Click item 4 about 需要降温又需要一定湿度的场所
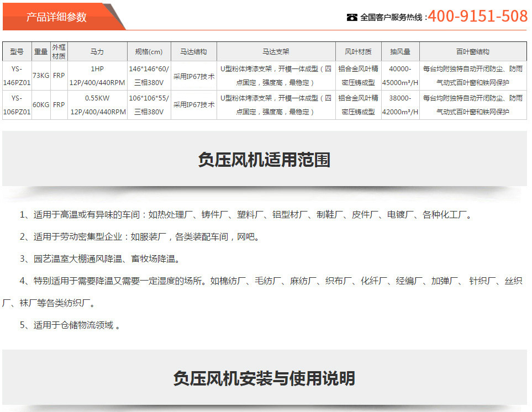 coord(262,292)
